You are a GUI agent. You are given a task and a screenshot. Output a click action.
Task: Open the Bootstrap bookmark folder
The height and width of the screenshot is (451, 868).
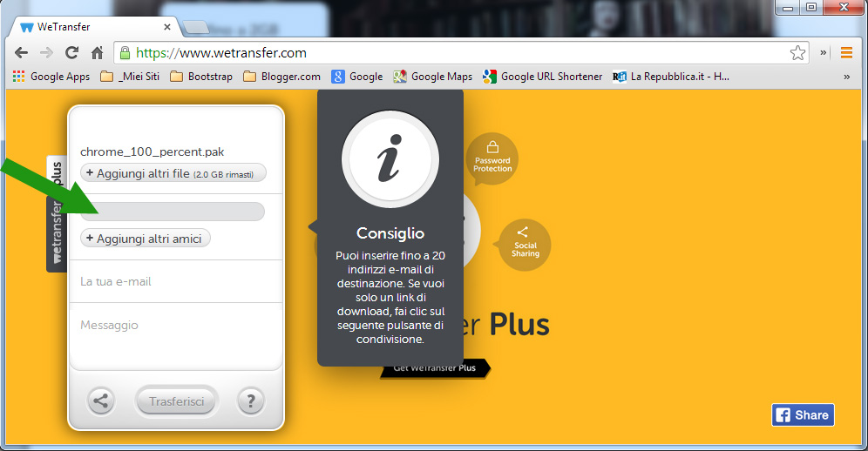tap(201, 77)
